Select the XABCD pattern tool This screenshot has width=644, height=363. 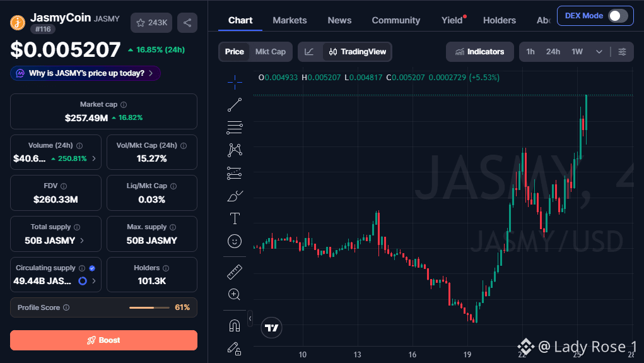(x=235, y=150)
